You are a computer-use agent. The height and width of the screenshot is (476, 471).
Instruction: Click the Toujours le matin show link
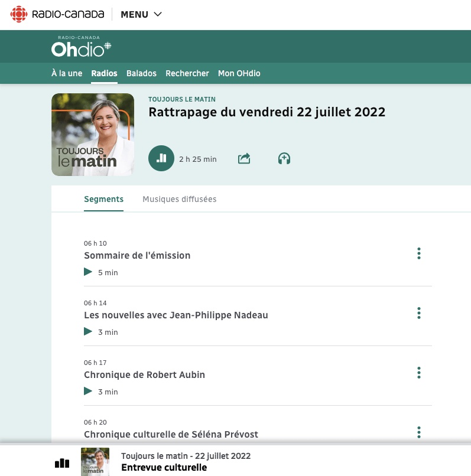[181, 99]
